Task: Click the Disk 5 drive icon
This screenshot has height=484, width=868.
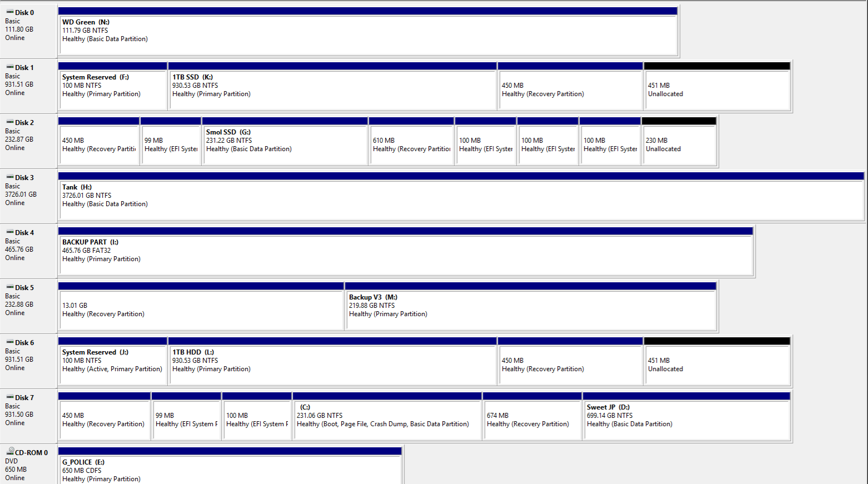Action: [10, 287]
